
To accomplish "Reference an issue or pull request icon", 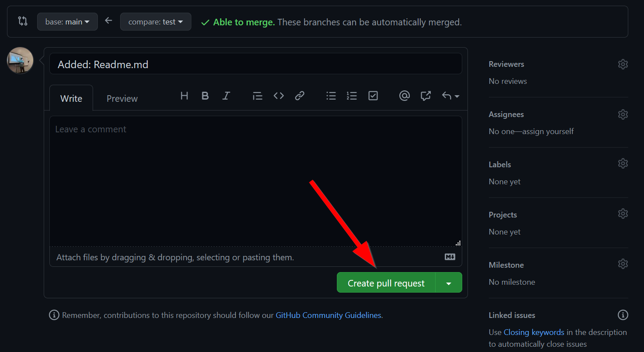I will tap(426, 96).
